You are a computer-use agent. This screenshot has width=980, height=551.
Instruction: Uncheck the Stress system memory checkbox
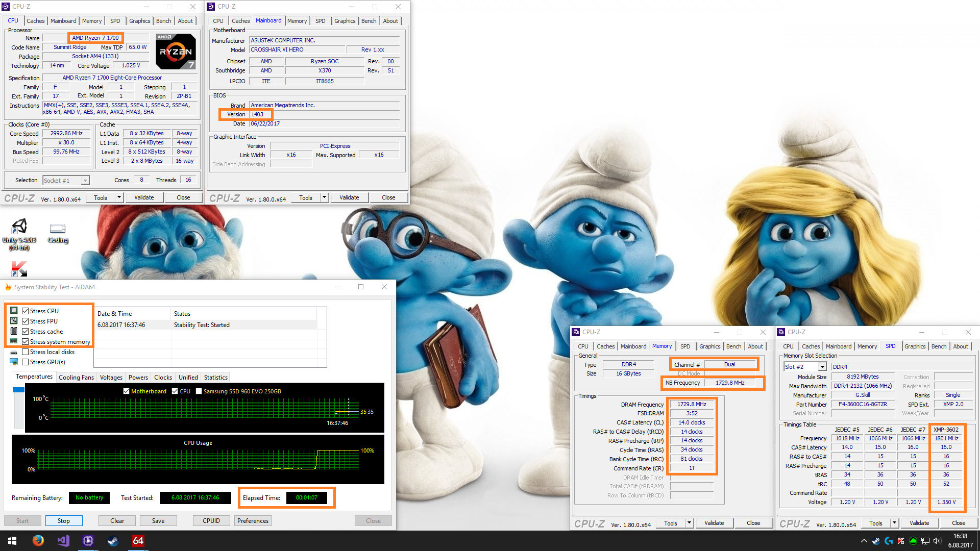(x=25, y=342)
